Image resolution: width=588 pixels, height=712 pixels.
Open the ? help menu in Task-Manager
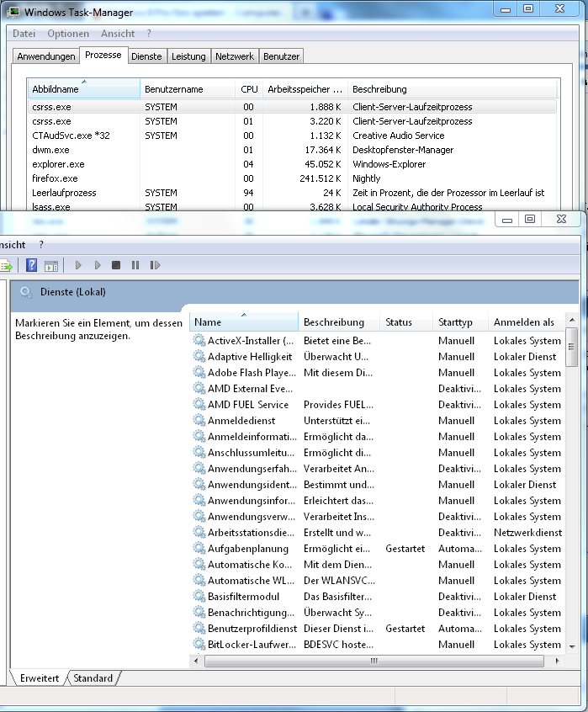point(149,34)
